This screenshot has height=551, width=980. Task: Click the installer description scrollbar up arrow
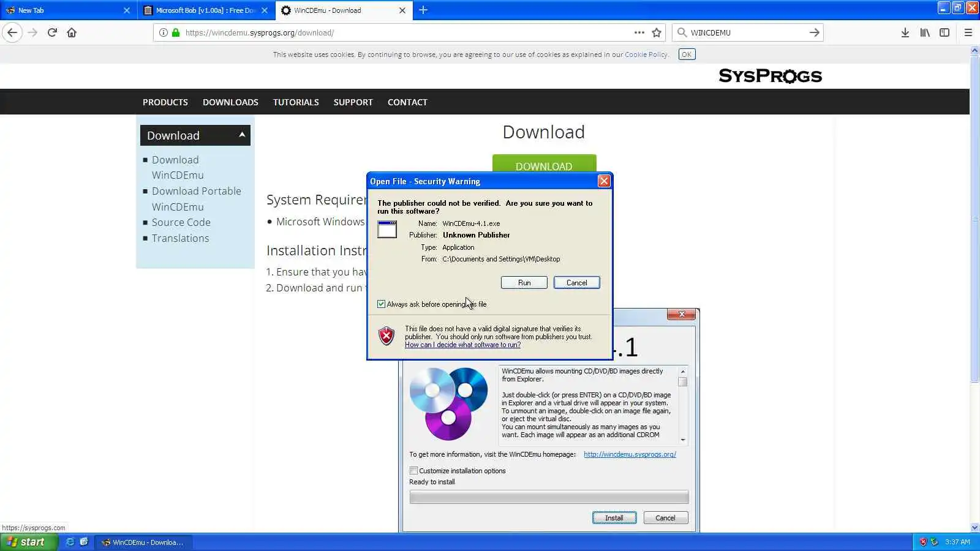click(683, 372)
